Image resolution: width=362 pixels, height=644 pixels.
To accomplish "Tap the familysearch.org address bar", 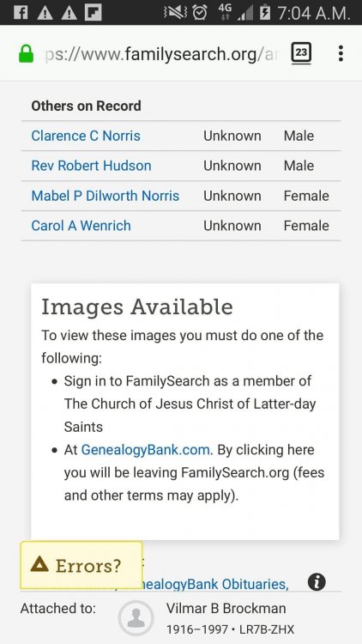I will click(161, 54).
